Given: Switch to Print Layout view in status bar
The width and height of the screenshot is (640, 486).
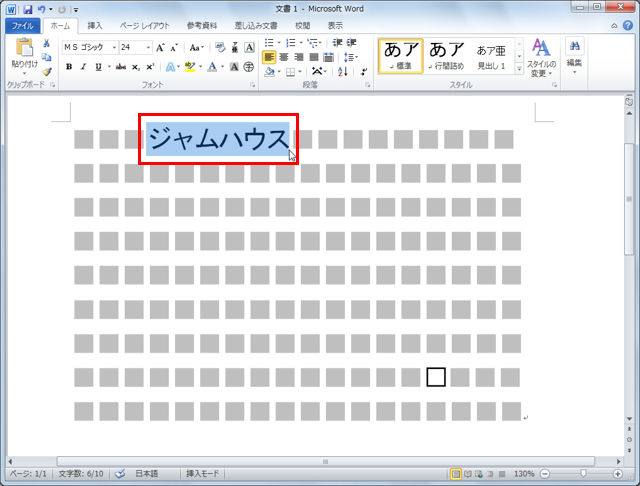Looking at the screenshot, I should click(456, 474).
